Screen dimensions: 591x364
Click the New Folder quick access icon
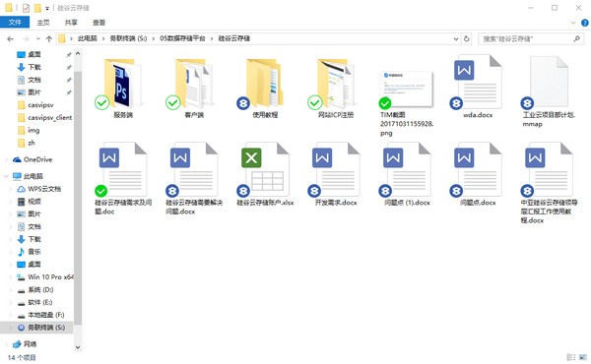(37, 8)
